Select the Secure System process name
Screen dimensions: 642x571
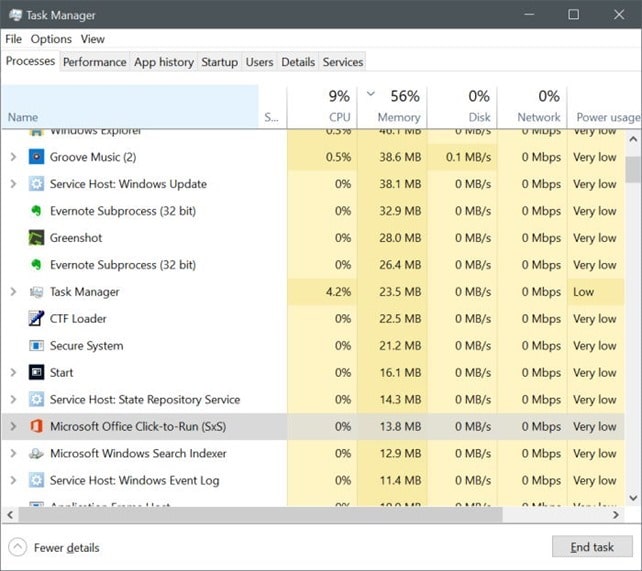point(86,346)
